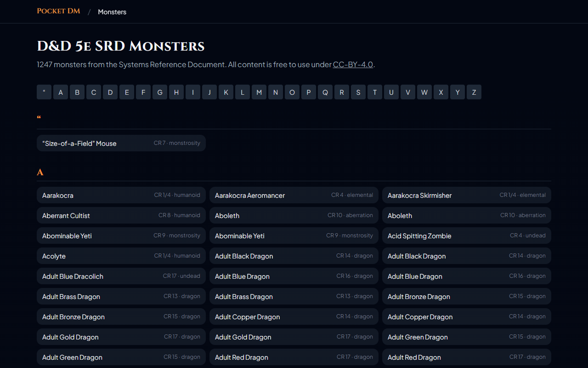Select the quotation mark filter button

pos(44,92)
